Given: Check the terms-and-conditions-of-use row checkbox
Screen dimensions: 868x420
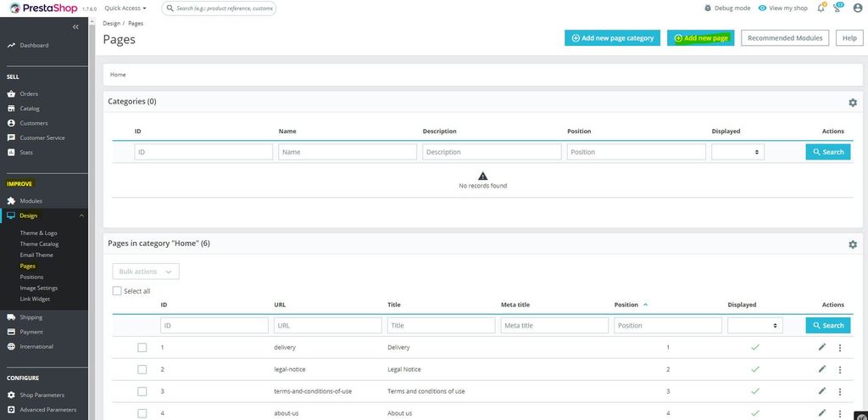Looking at the screenshot, I should 142,391.
